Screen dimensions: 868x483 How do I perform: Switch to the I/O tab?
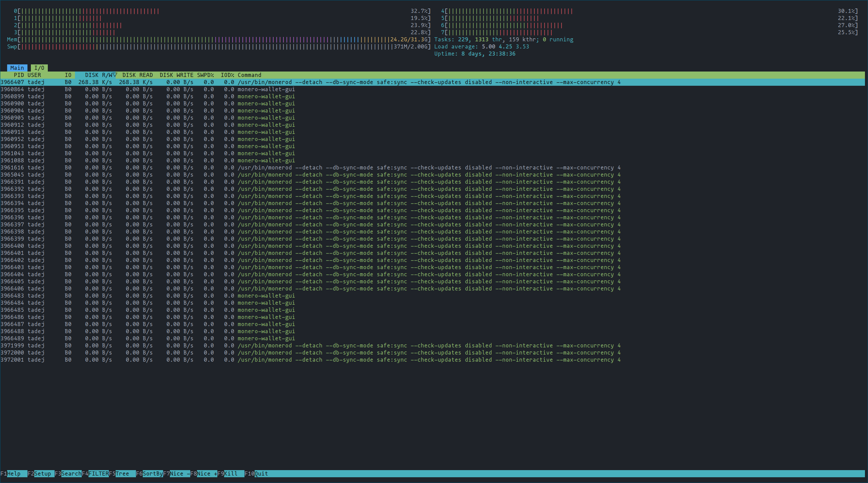click(39, 68)
